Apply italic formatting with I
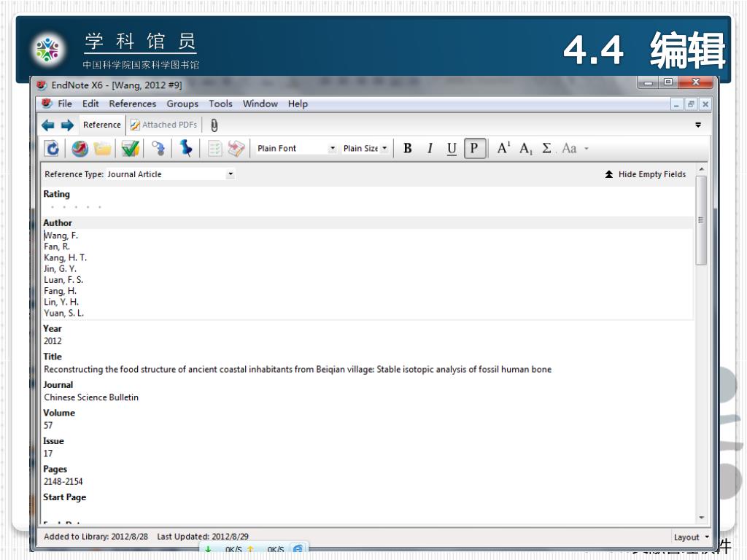747x560 pixels. (430, 149)
